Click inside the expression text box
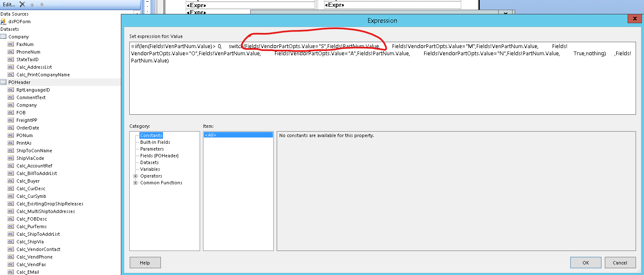This screenshot has height=275, width=644. pyautogui.click(x=382, y=78)
